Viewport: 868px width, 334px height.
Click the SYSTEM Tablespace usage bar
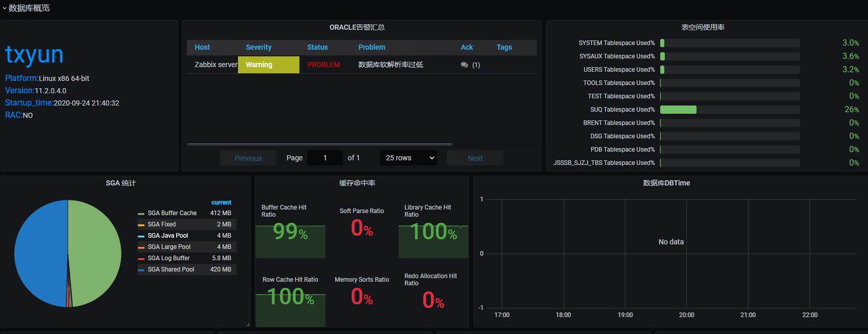[730, 43]
